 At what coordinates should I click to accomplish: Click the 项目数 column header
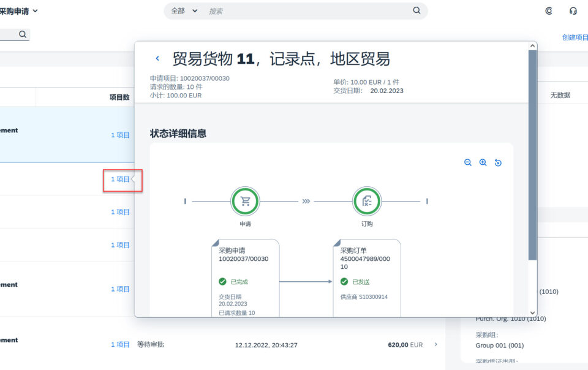click(x=119, y=97)
